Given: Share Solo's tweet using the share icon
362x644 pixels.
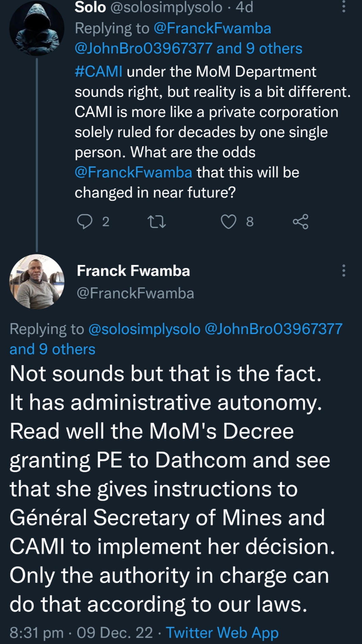Looking at the screenshot, I should point(300,222).
